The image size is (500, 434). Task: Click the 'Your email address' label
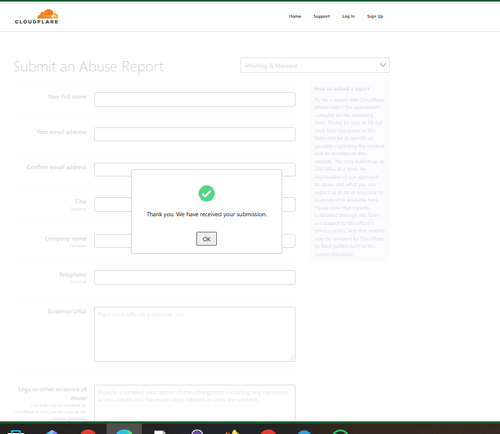coord(61,132)
